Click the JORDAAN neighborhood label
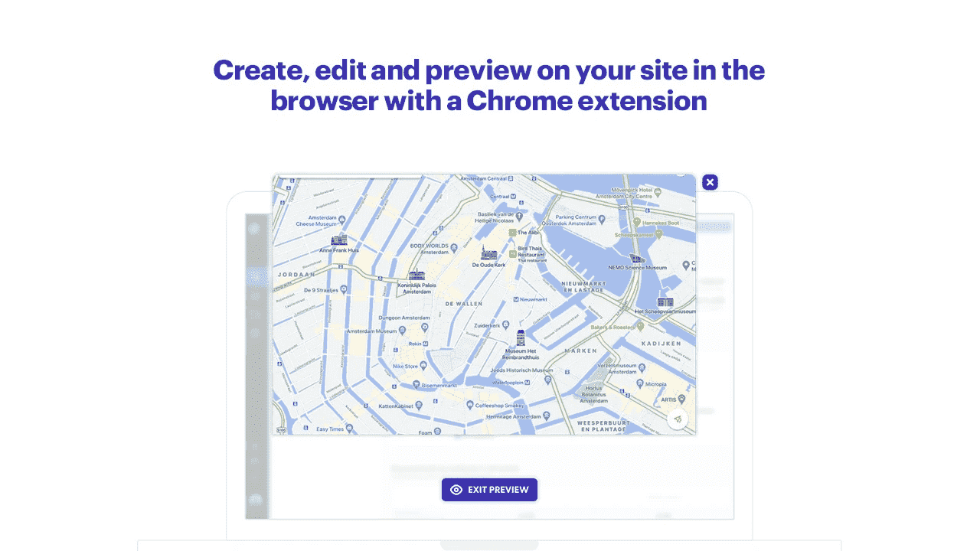This screenshot has width=980, height=551. point(296,274)
